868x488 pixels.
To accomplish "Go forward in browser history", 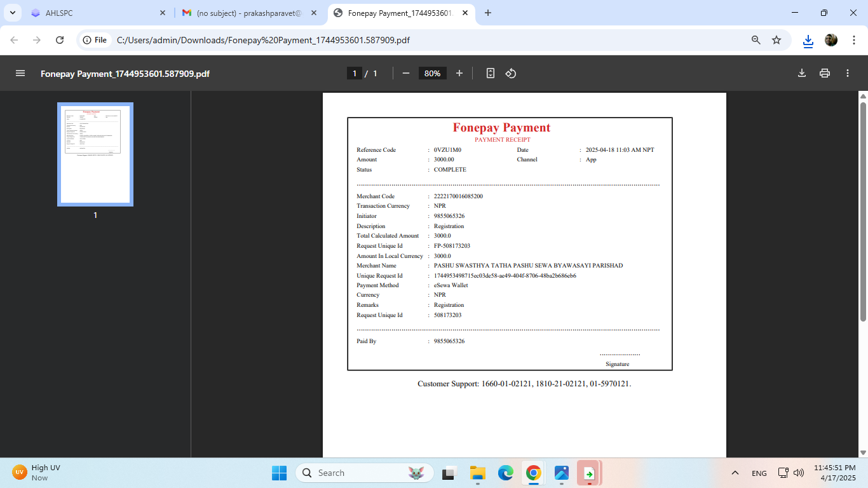I will tap(37, 40).
